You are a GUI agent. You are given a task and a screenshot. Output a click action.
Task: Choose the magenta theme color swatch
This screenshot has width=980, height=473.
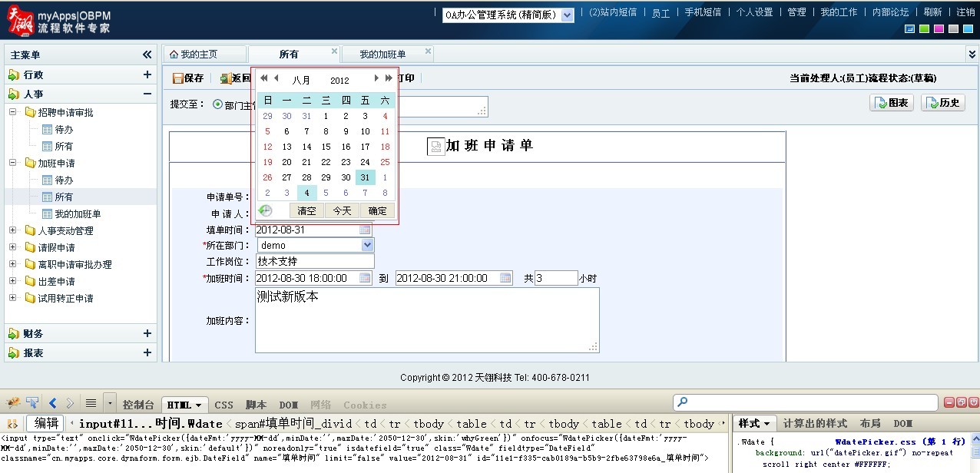(x=939, y=29)
